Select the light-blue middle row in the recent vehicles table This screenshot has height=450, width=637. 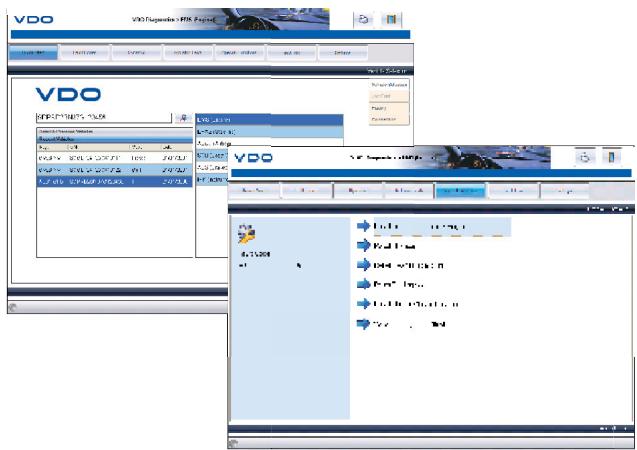coord(115,170)
